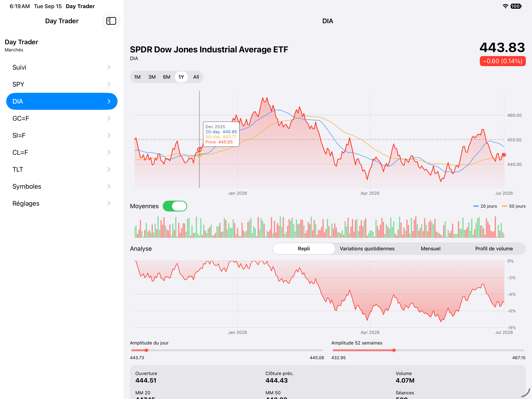Viewport: 532px width, 399px height.
Task: Open the Suivi list
Action: point(62,67)
